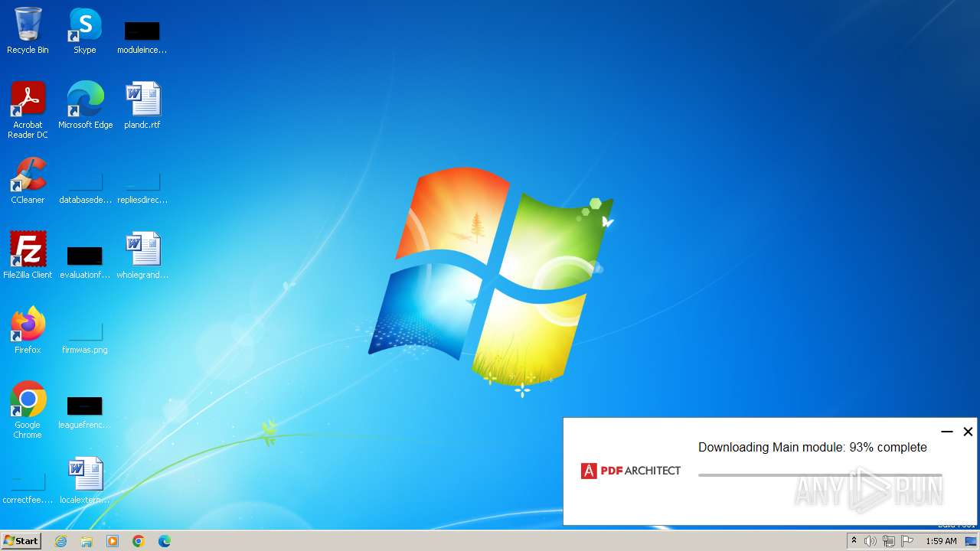
Task: Open Internet Explorer from taskbar
Action: 61,541
